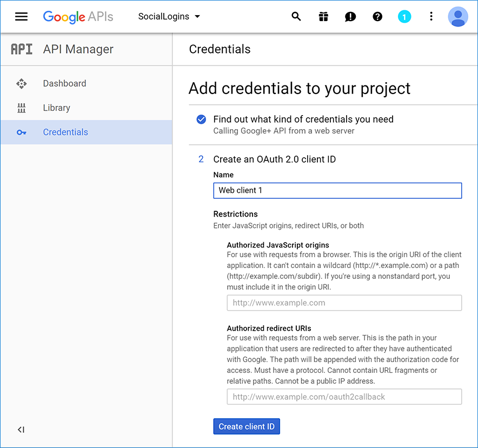Click the key icon next to Credentials

[22, 132]
